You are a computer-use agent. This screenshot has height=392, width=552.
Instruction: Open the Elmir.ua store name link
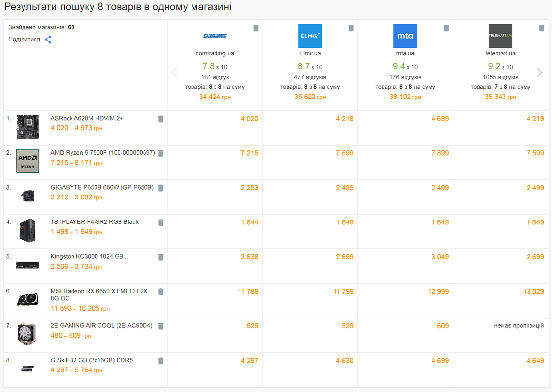click(310, 53)
